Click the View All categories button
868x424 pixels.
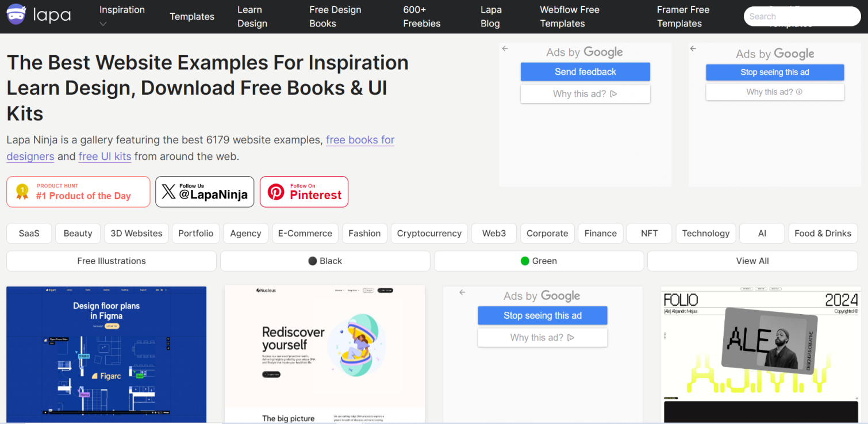(752, 261)
